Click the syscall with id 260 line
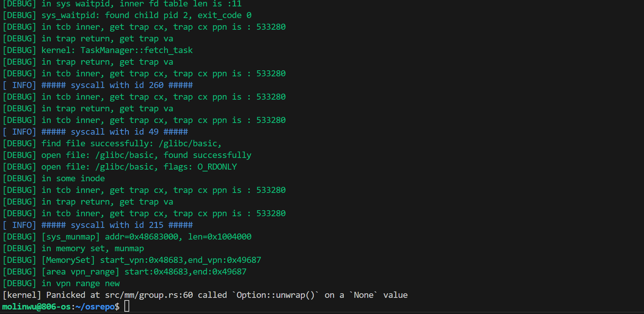This screenshot has width=644, height=314. pyautogui.click(x=117, y=85)
